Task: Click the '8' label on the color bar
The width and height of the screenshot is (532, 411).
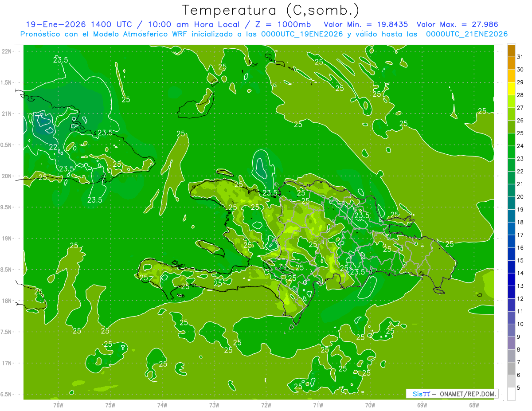Action: point(519,350)
